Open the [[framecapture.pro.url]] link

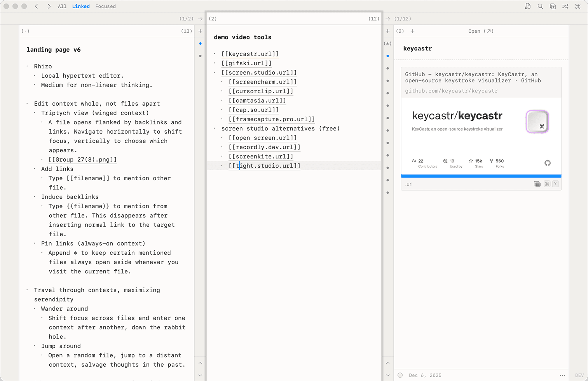(272, 119)
